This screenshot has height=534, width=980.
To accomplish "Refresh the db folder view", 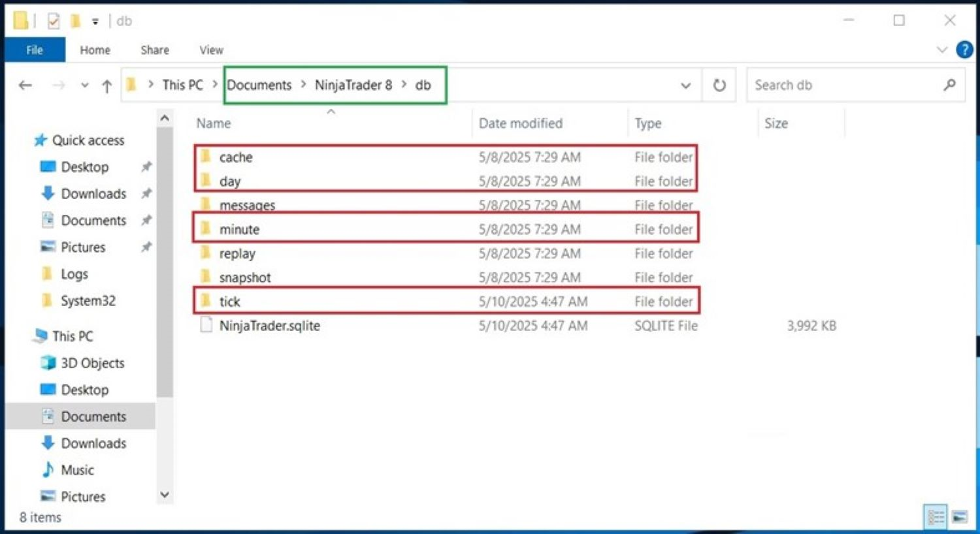I will click(719, 86).
